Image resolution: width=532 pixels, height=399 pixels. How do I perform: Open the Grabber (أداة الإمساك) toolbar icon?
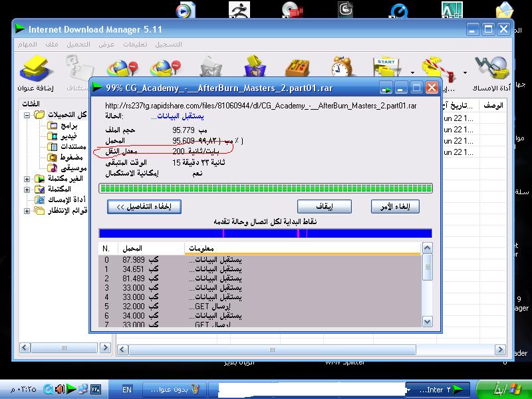pyautogui.click(x=492, y=68)
